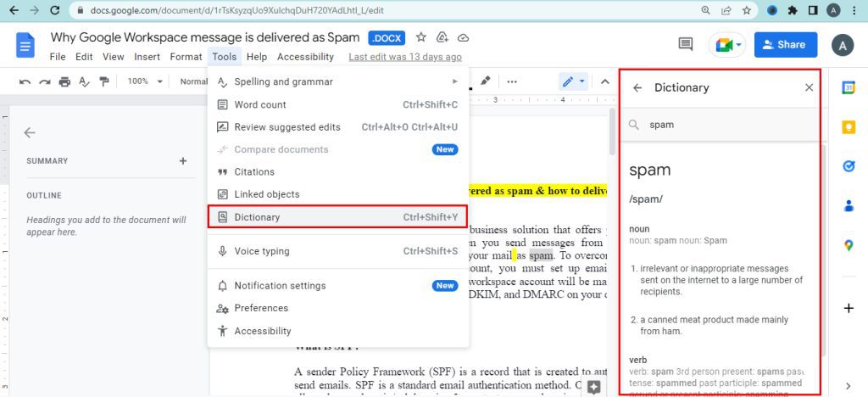Open Google Keep side panel
The image size is (868, 397).
849,126
